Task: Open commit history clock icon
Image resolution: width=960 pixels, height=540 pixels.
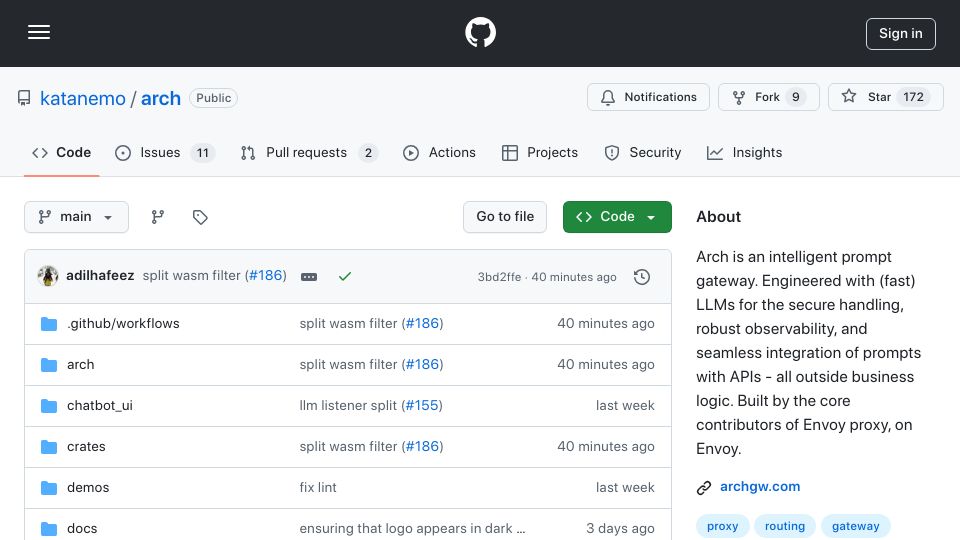Action: tap(642, 277)
